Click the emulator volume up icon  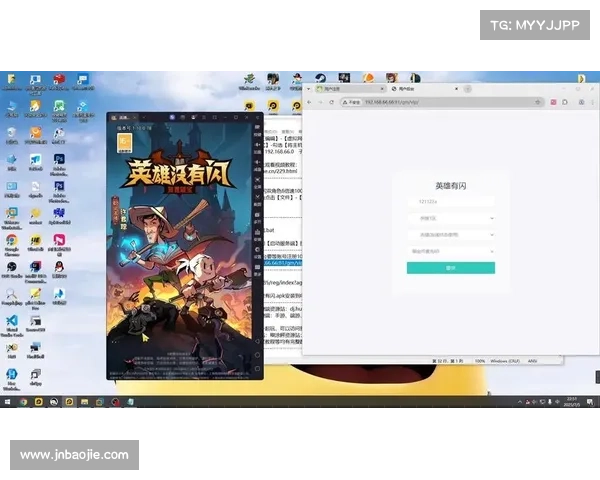point(258,147)
